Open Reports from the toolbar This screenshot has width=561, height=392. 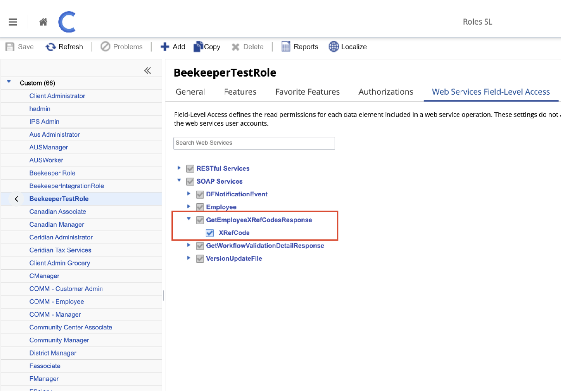[x=300, y=47]
